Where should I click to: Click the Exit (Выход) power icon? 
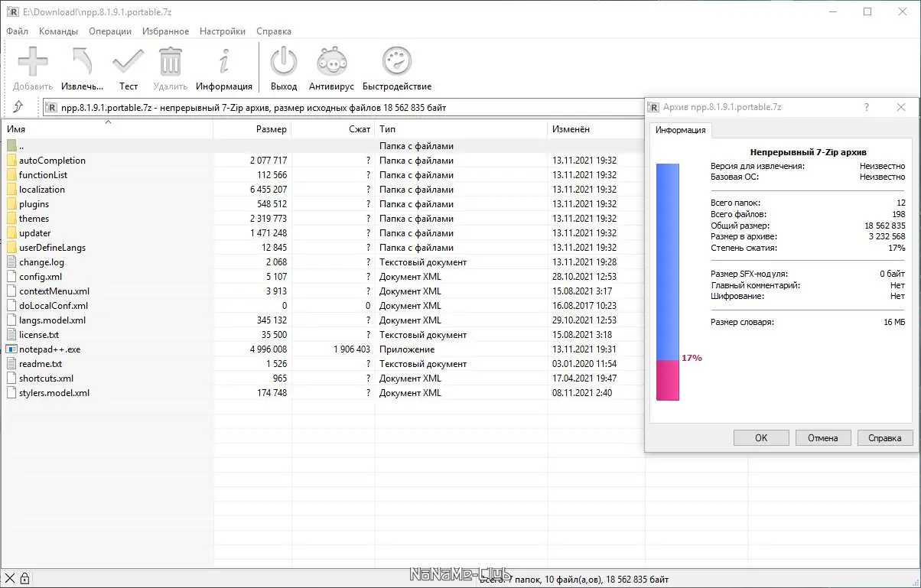284,61
